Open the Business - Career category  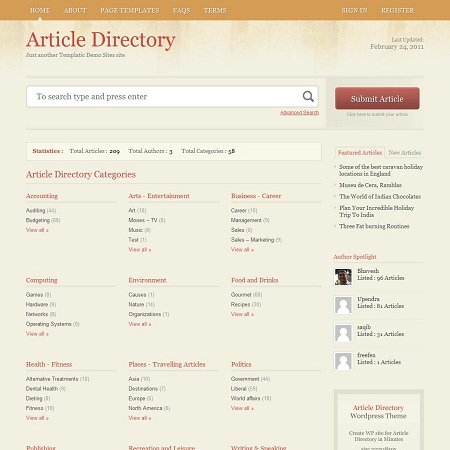coord(256,196)
